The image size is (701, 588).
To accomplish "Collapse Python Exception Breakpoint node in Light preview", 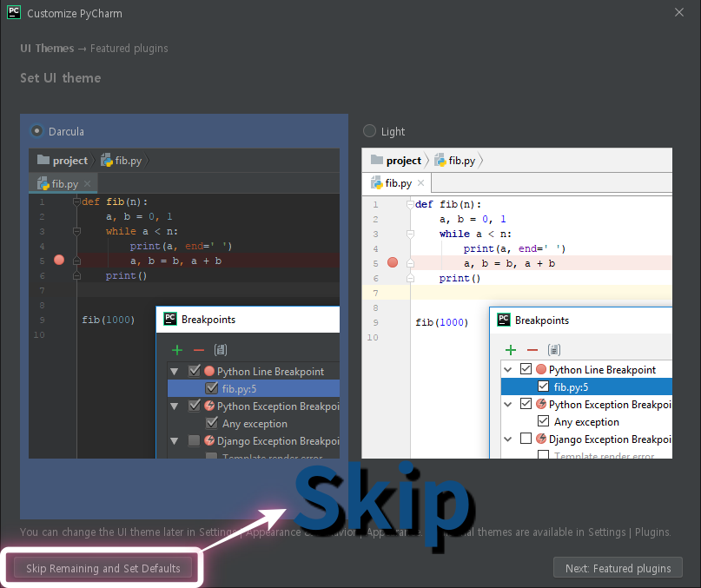I will tap(508, 404).
